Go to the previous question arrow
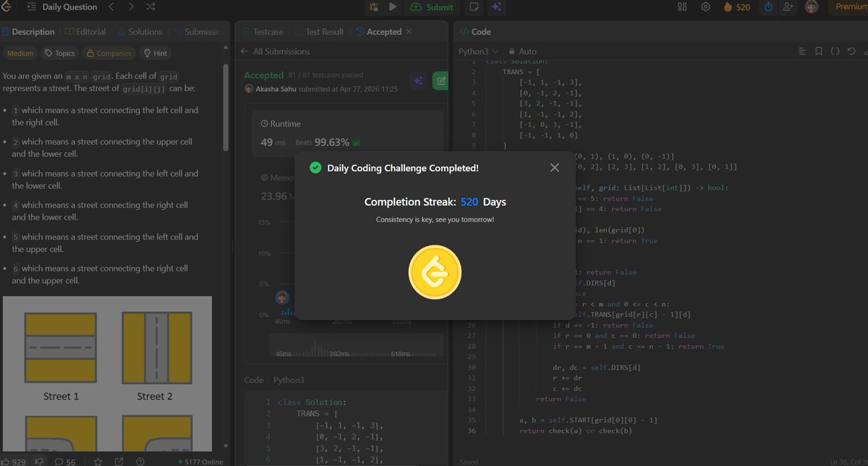868x466 pixels. [x=111, y=7]
